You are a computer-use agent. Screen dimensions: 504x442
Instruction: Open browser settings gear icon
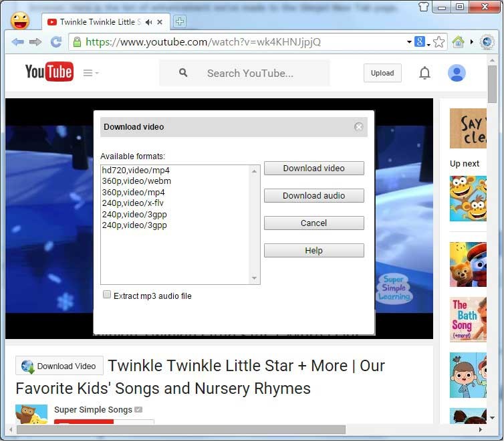[487, 42]
